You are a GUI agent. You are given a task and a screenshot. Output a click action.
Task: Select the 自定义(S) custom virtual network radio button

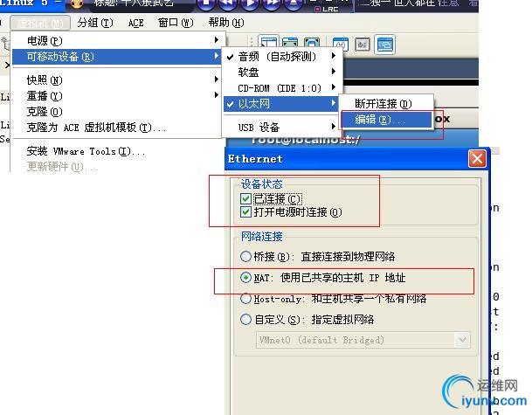click(245, 319)
